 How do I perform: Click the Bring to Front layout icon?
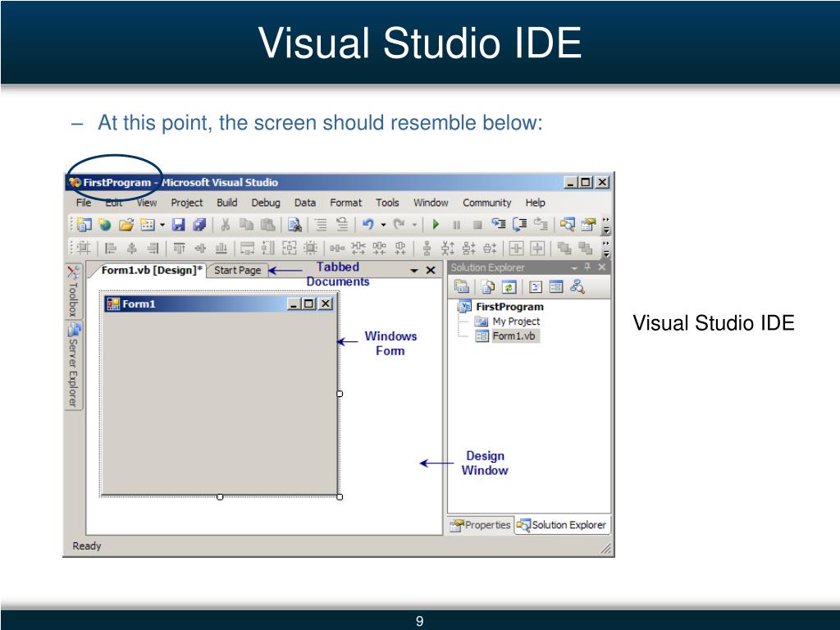point(564,248)
